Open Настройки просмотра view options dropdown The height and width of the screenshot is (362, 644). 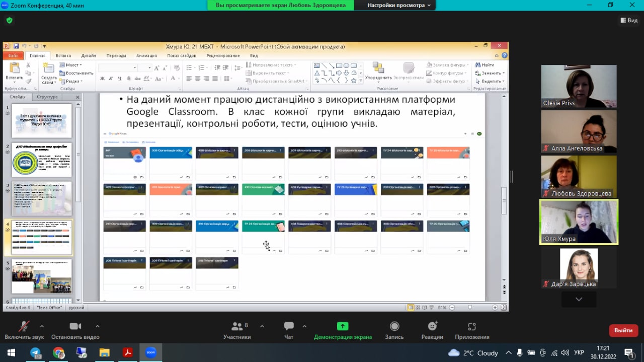(x=398, y=5)
